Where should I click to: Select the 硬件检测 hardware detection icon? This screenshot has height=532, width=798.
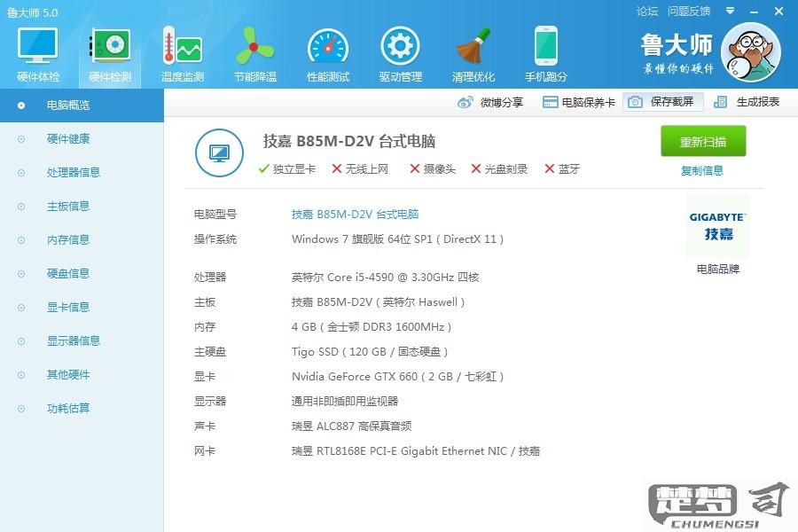click(x=110, y=46)
